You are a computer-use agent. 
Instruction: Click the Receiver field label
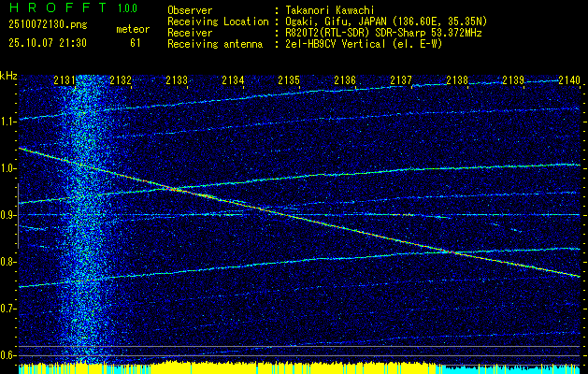tap(190, 33)
